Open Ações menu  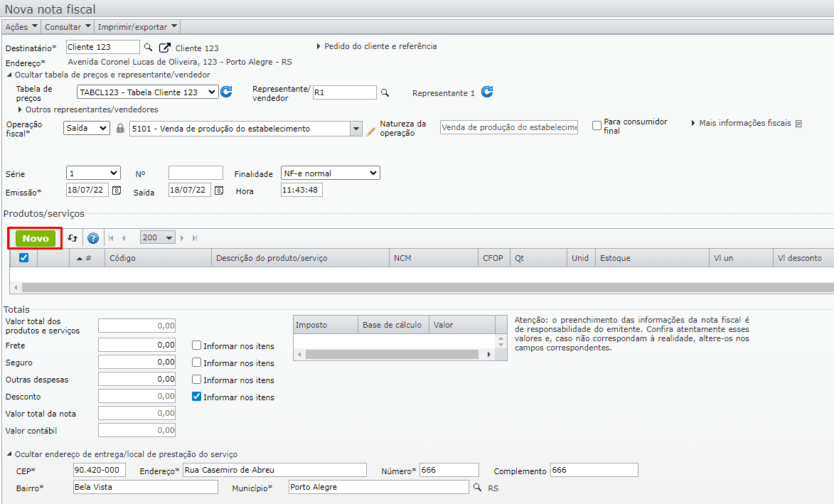point(21,26)
